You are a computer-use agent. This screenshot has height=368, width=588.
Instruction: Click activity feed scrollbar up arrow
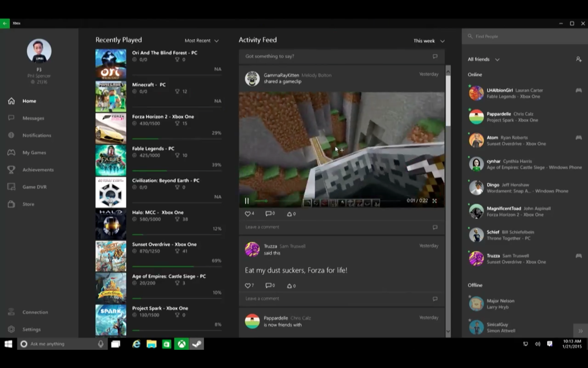point(448,71)
